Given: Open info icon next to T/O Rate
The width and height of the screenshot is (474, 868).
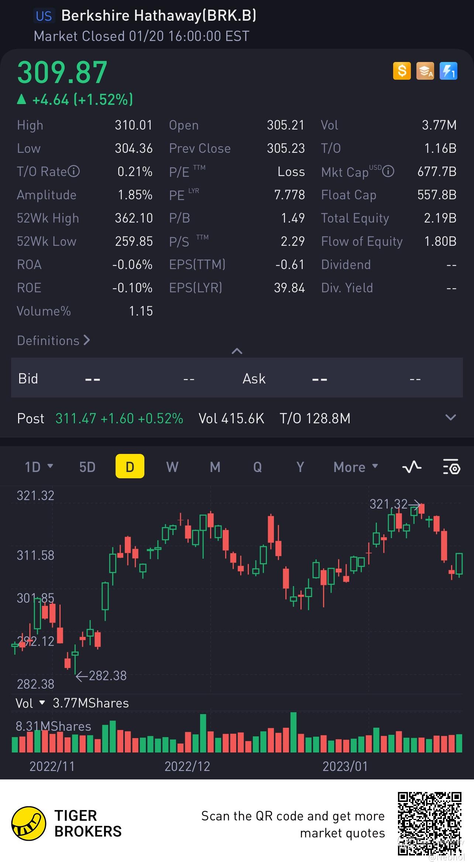Looking at the screenshot, I should 74,171.
